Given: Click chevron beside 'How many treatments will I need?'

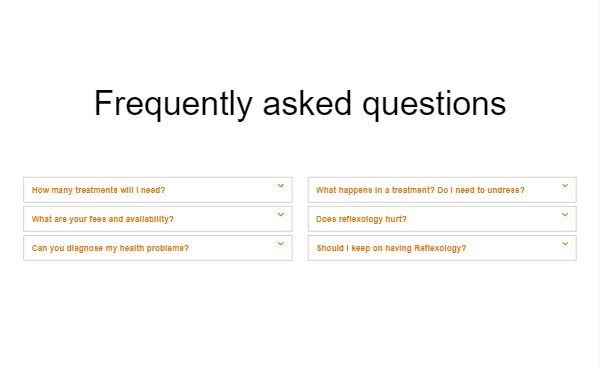Looking at the screenshot, I should (281, 186).
